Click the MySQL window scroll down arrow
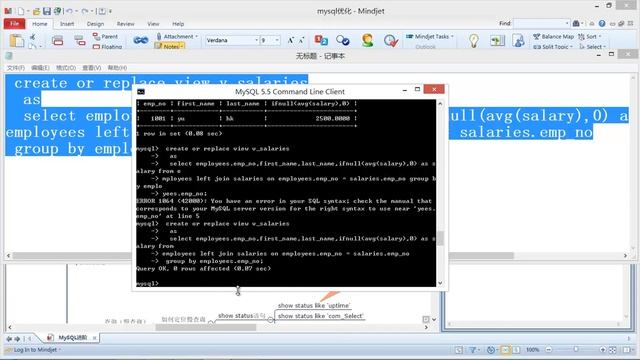This screenshot has height=360, width=640. pos(440,283)
